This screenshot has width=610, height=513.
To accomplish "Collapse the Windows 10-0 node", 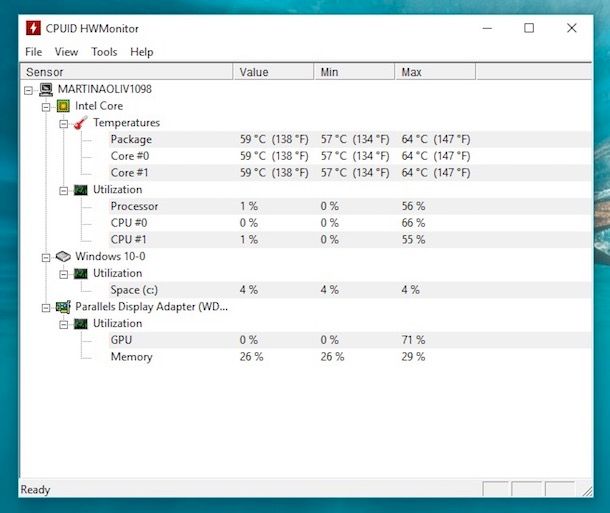I will (x=46, y=257).
